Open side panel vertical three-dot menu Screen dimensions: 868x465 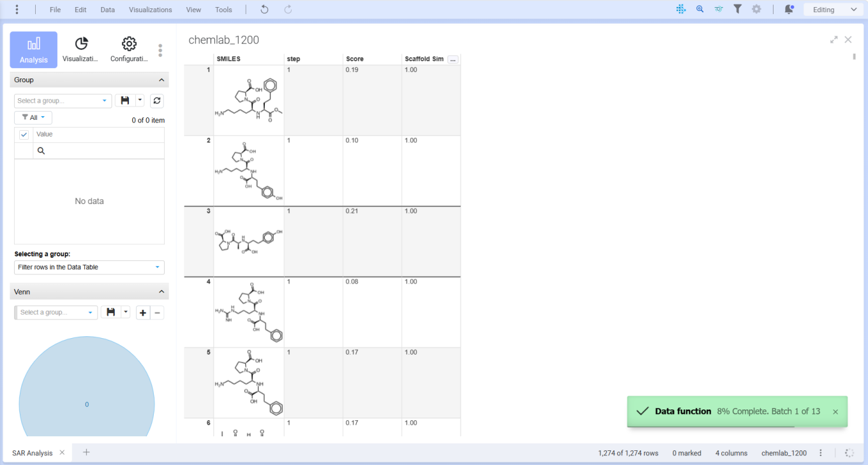click(160, 50)
